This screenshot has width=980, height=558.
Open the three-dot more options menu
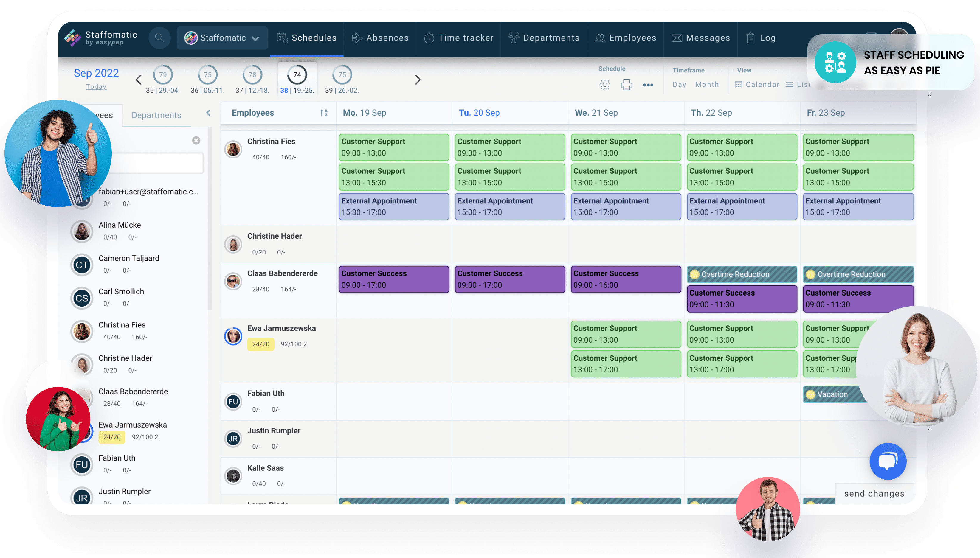pyautogui.click(x=648, y=85)
